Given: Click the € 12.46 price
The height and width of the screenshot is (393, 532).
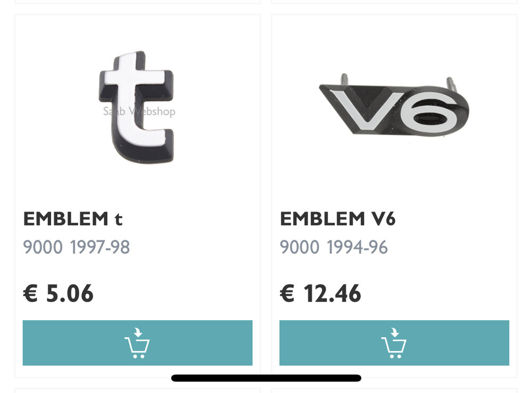Looking at the screenshot, I should [320, 294].
